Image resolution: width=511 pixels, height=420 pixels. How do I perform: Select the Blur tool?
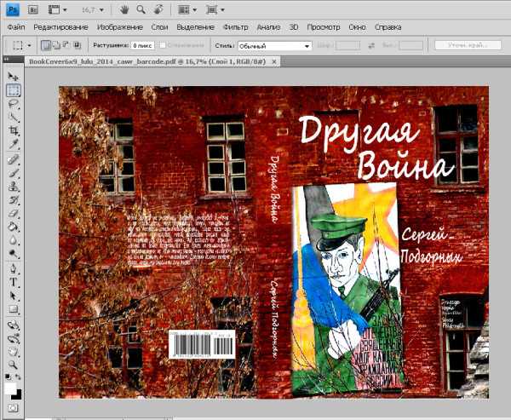[x=14, y=240]
